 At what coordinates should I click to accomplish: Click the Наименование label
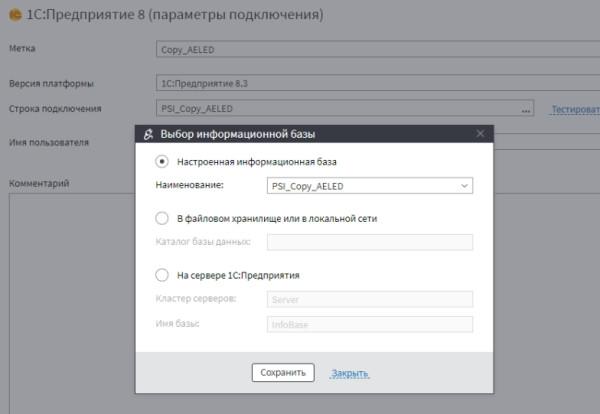(x=189, y=185)
